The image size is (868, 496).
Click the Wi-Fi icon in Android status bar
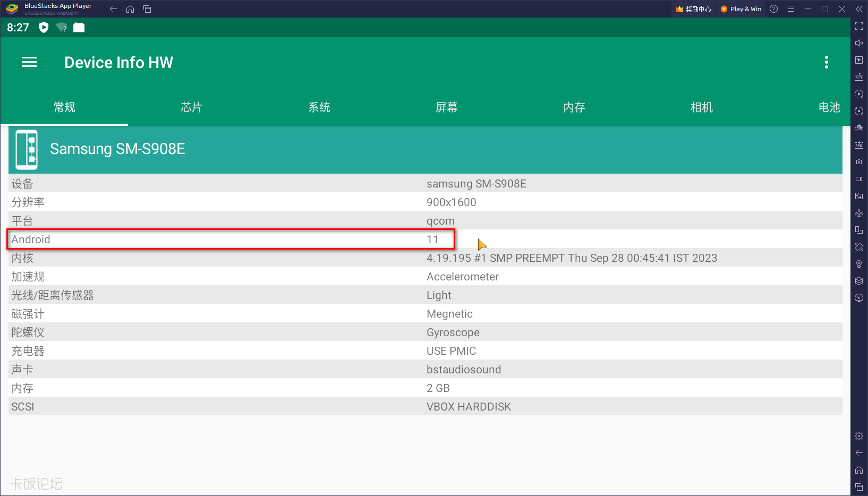click(62, 28)
